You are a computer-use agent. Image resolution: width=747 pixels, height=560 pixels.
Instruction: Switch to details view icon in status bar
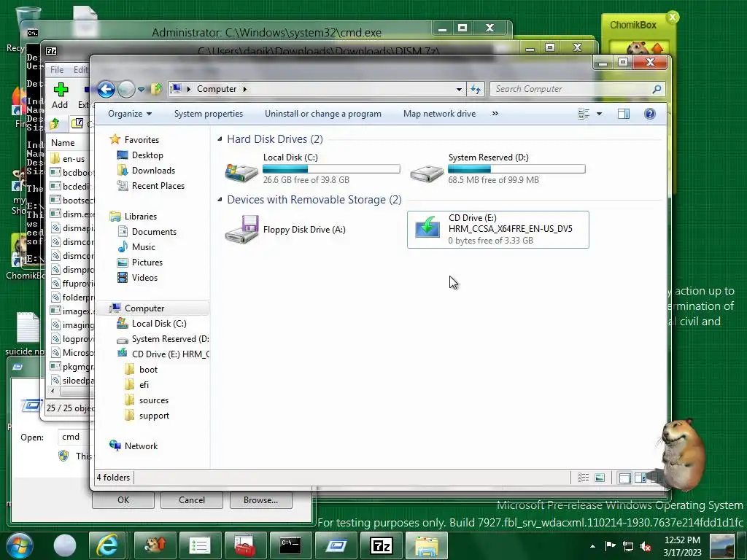point(583,478)
